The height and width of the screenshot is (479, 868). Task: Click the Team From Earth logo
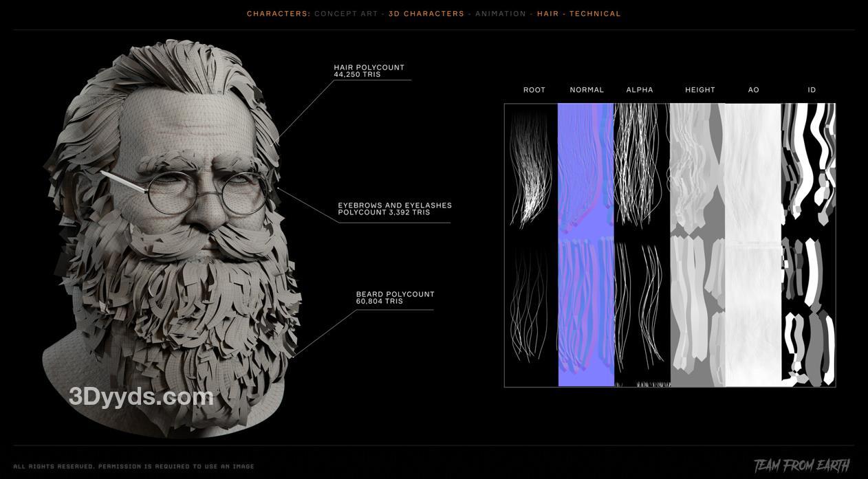(801, 466)
